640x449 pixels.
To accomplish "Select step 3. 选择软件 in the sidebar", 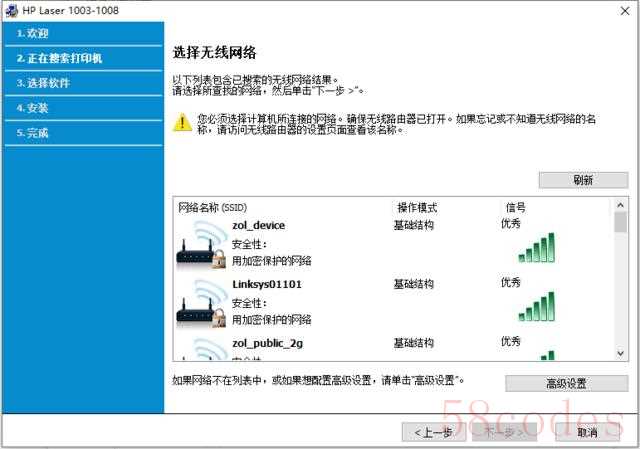I will tap(84, 83).
